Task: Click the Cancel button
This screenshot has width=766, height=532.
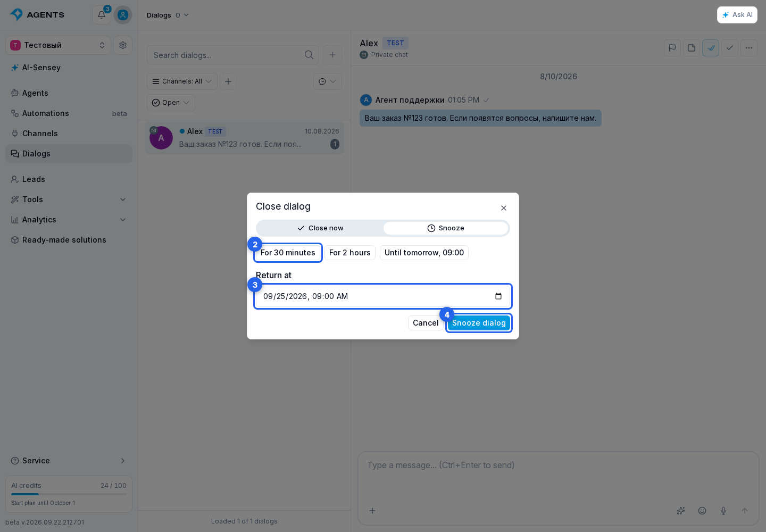Action: click(426, 323)
